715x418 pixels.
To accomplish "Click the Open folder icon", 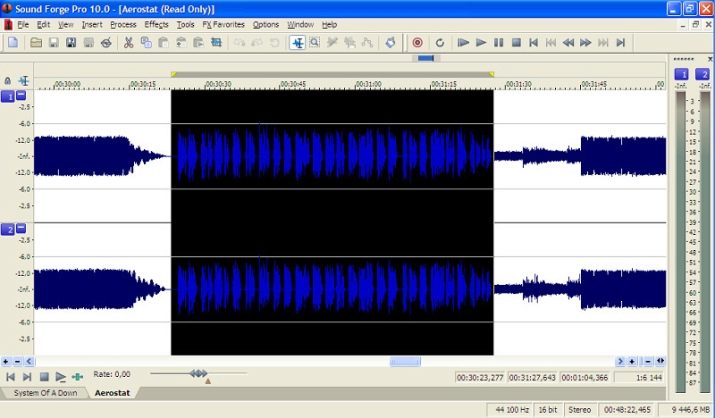I will point(36,42).
